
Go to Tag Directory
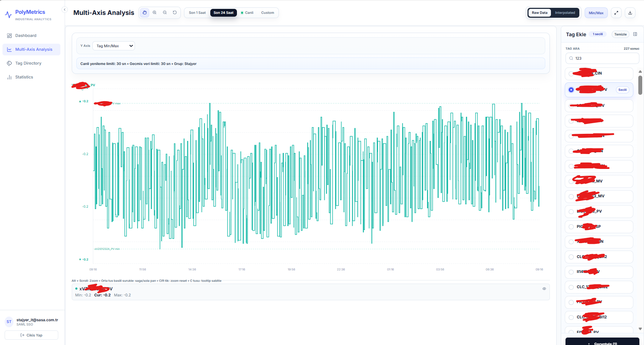pyautogui.click(x=31, y=63)
